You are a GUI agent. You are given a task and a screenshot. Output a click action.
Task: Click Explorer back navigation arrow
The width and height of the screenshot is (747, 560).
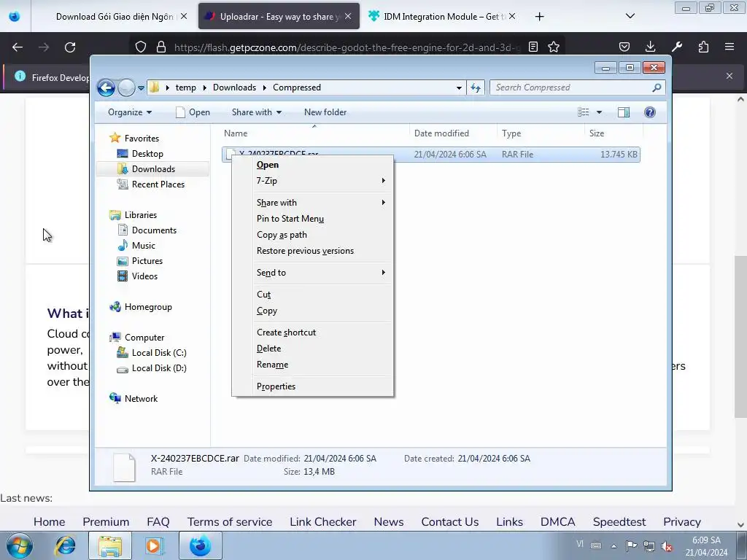pyautogui.click(x=106, y=87)
